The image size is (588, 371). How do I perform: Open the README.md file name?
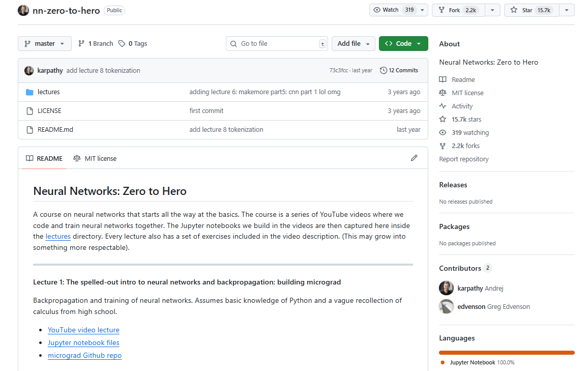[x=55, y=130]
